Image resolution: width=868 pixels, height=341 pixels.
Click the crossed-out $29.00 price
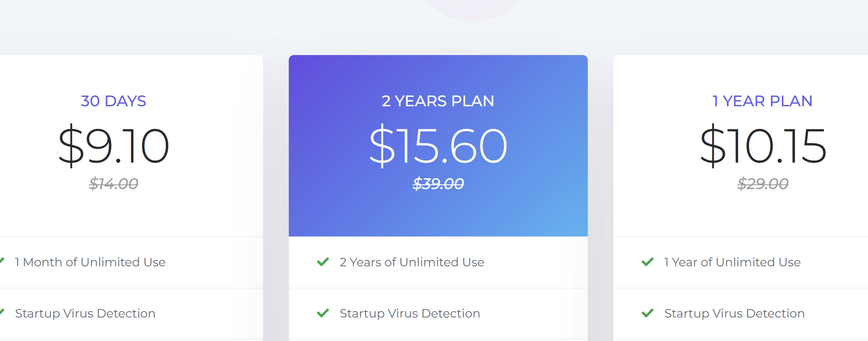tap(763, 184)
